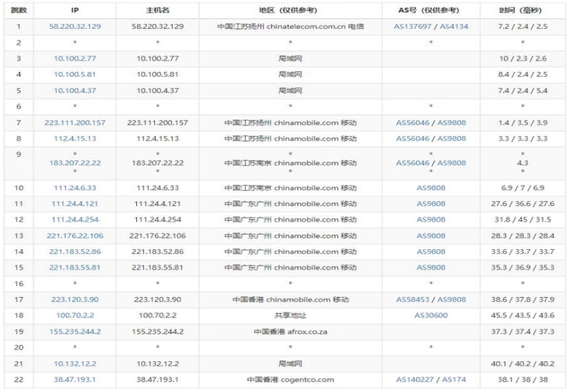Click the 时间 (毫秒) column header
Image resolution: width=570 pixels, height=392 pixels.
[x=522, y=9]
